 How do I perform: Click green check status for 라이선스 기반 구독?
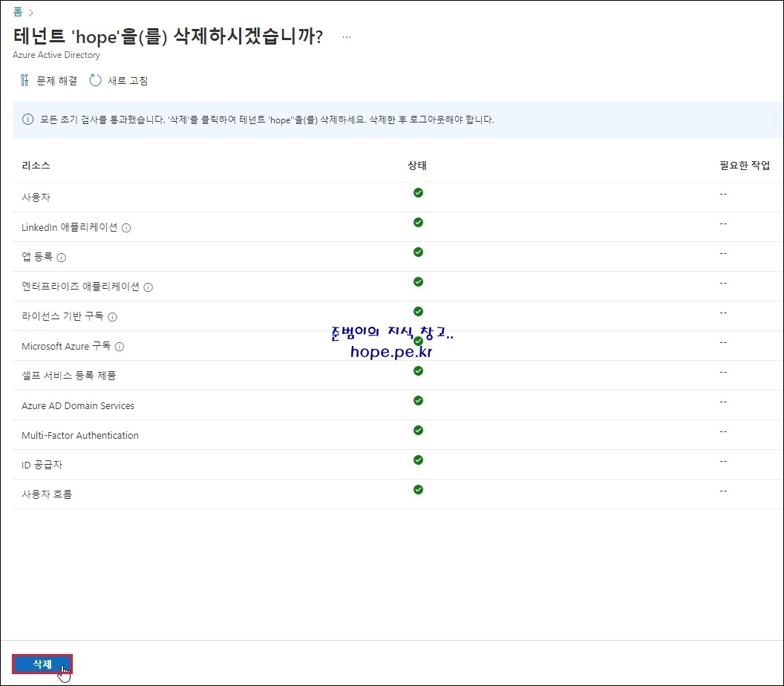coord(419,312)
